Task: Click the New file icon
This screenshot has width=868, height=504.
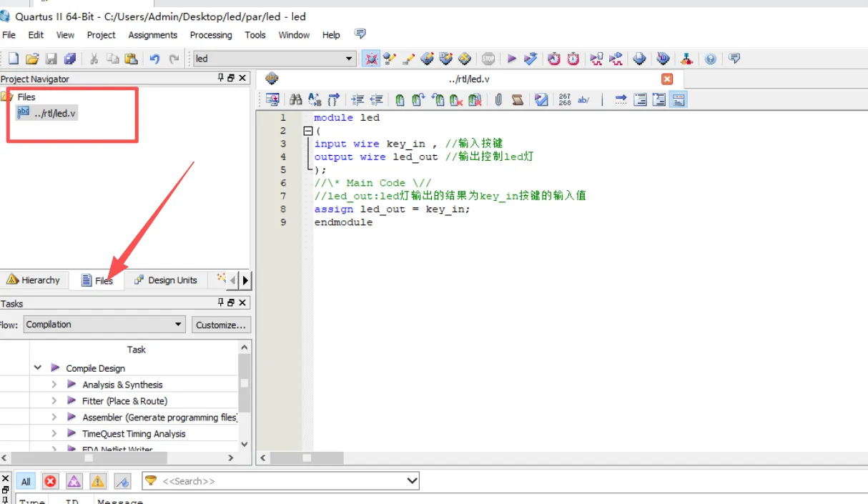Action: [13, 59]
